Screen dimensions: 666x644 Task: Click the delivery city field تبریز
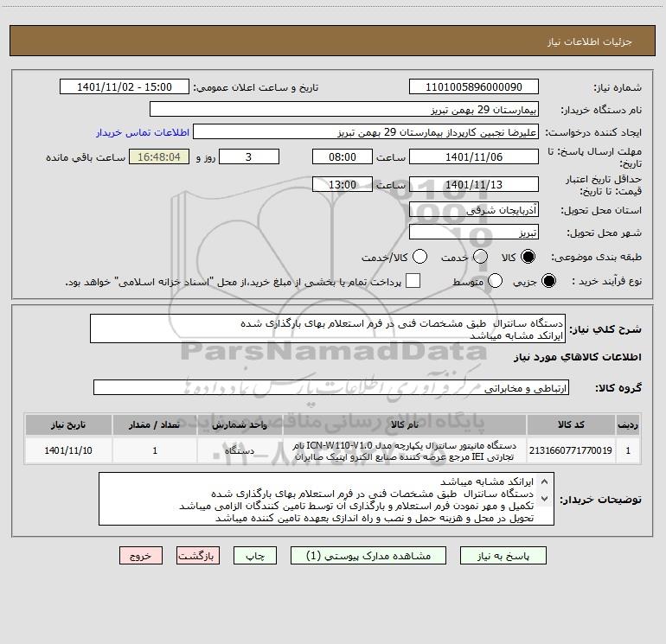[474, 233]
